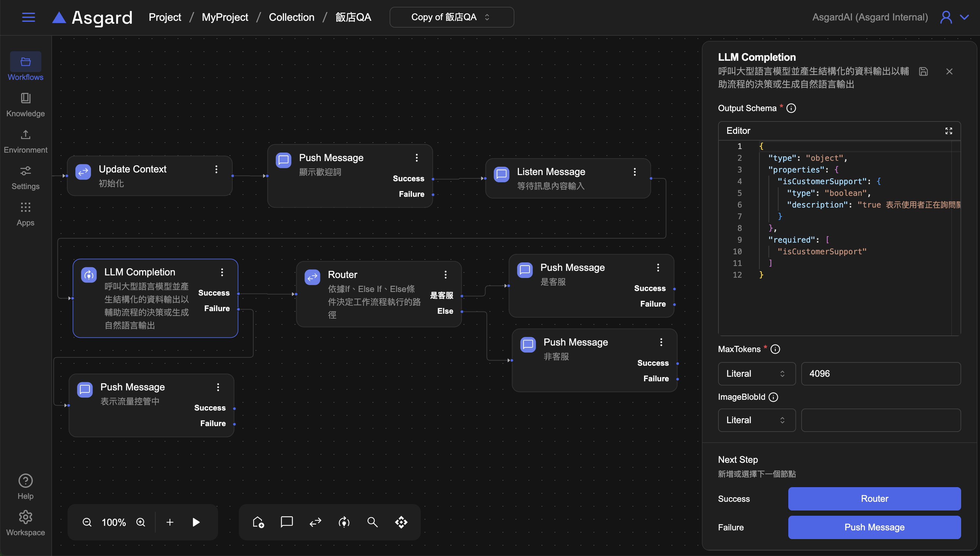980x556 pixels.
Task: Click the LLM completion icon in toolbar
Action: pyautogui.click(x=344, y=522)
